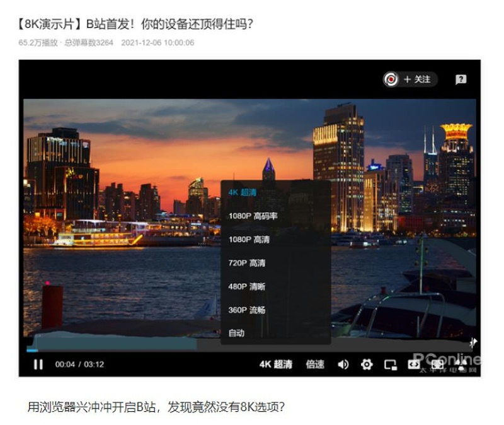Select 自动 quality option

pyautogui.click(x=236, y=333)
